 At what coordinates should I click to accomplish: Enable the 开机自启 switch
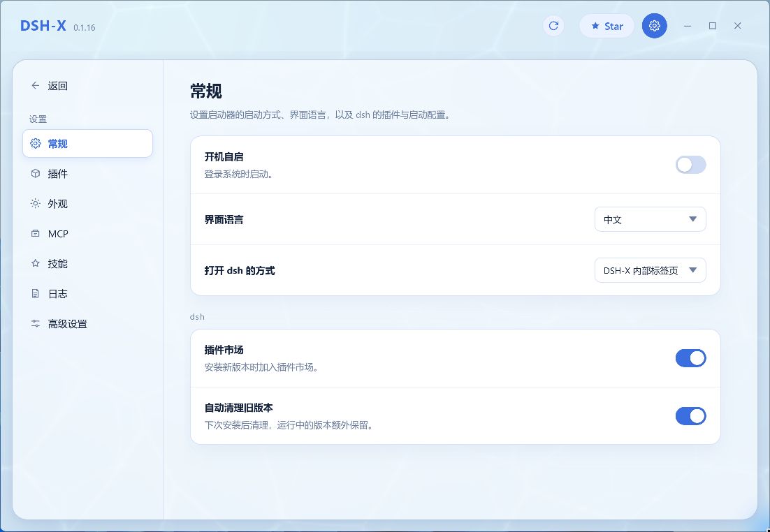(690, 165)
